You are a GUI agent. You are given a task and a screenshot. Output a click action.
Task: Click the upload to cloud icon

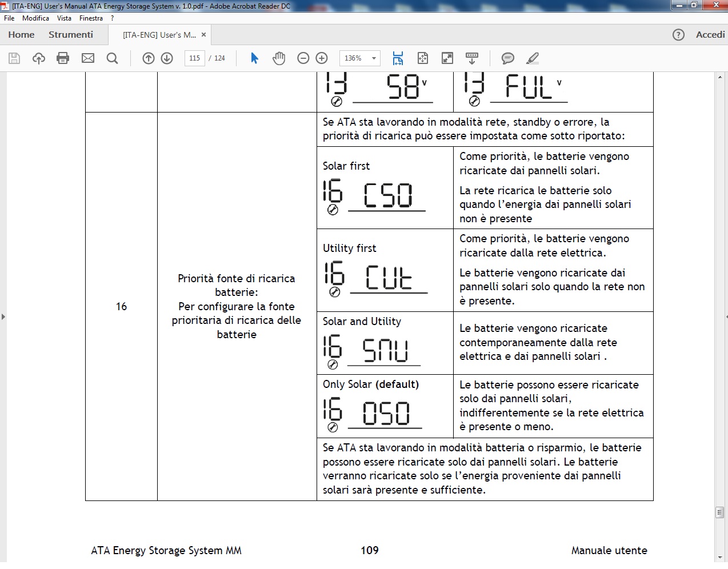(x=39, y=58)
